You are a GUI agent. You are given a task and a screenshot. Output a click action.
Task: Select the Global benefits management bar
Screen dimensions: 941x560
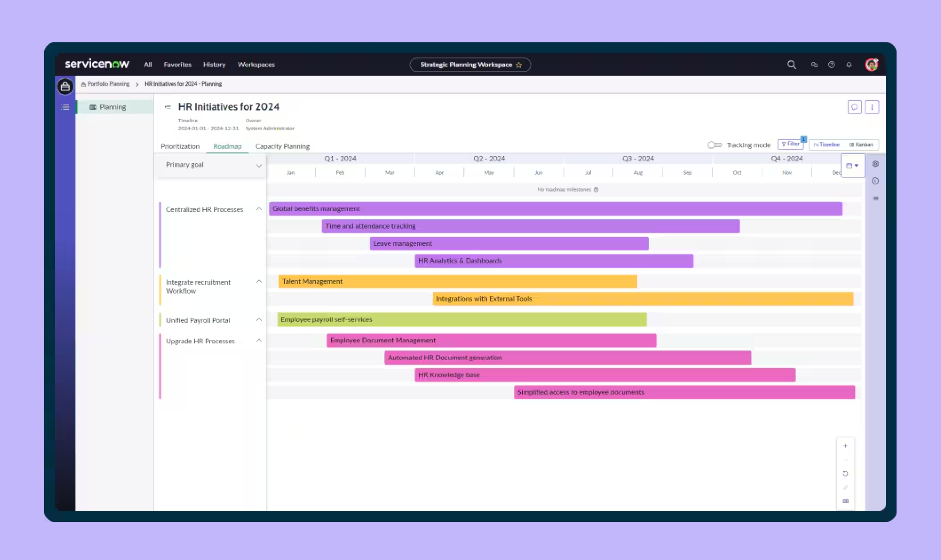pos(555,209)
